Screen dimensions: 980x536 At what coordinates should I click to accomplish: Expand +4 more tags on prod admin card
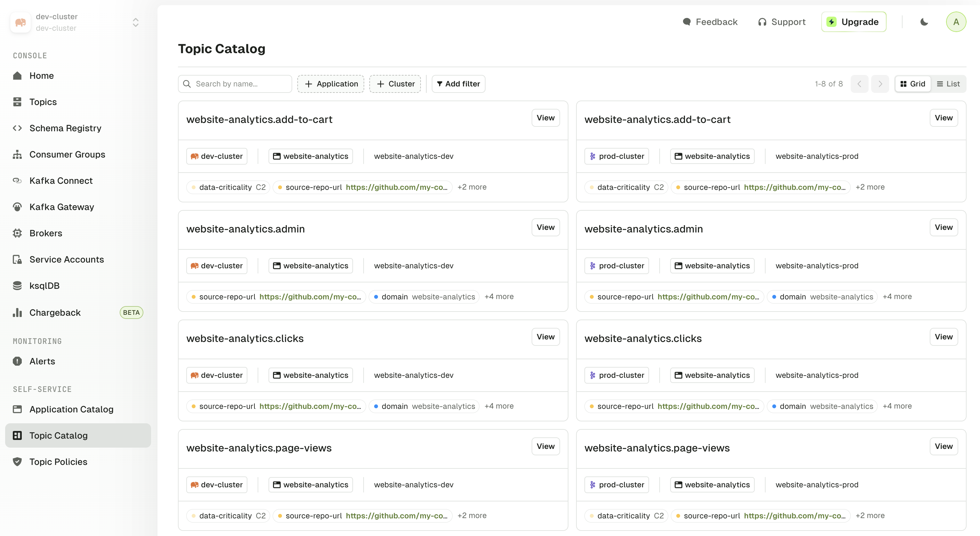[897, 296]
